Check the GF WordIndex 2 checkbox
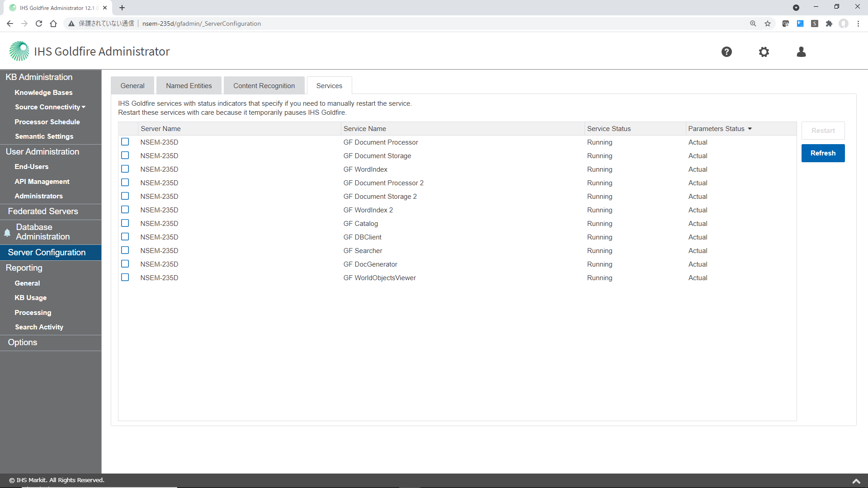 125,210
